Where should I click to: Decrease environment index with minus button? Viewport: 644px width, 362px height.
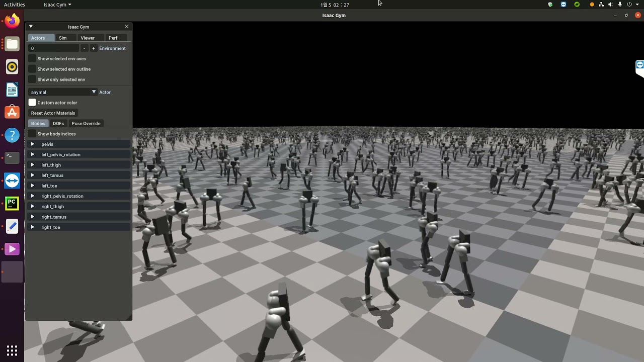[84, 48]
